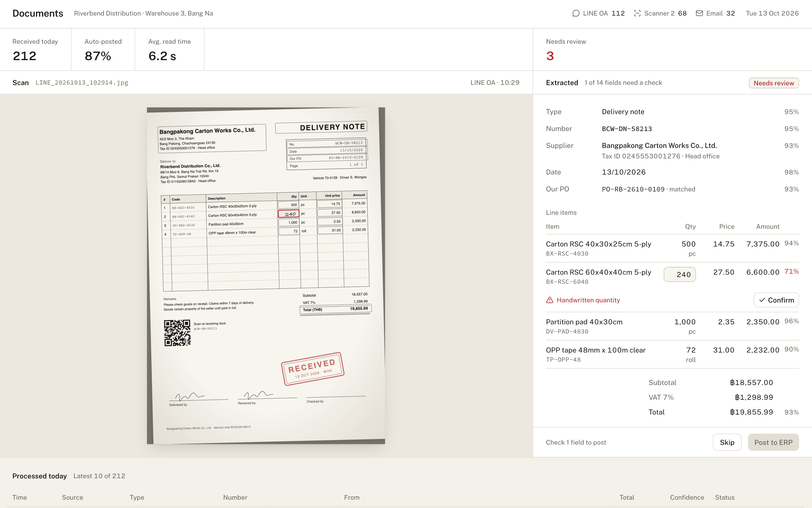Edit the 240 quantity field
812x508 pixels.
pyautogui.click(x=680, y=274)
